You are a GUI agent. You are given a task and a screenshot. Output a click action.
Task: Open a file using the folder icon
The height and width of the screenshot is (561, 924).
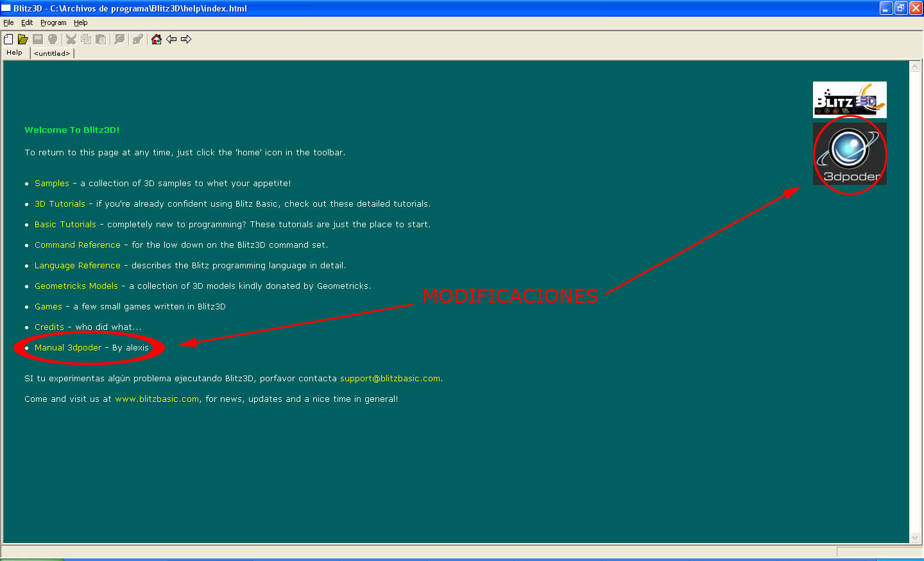click(x=23, y=39)
